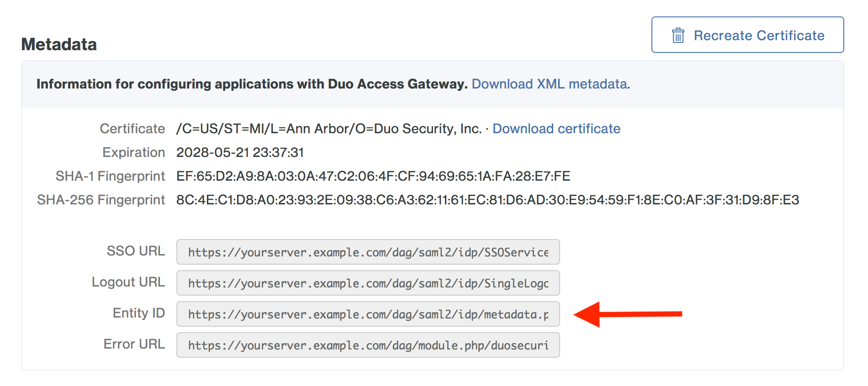
Task: Click the Expiration date value
Action: 241,152
